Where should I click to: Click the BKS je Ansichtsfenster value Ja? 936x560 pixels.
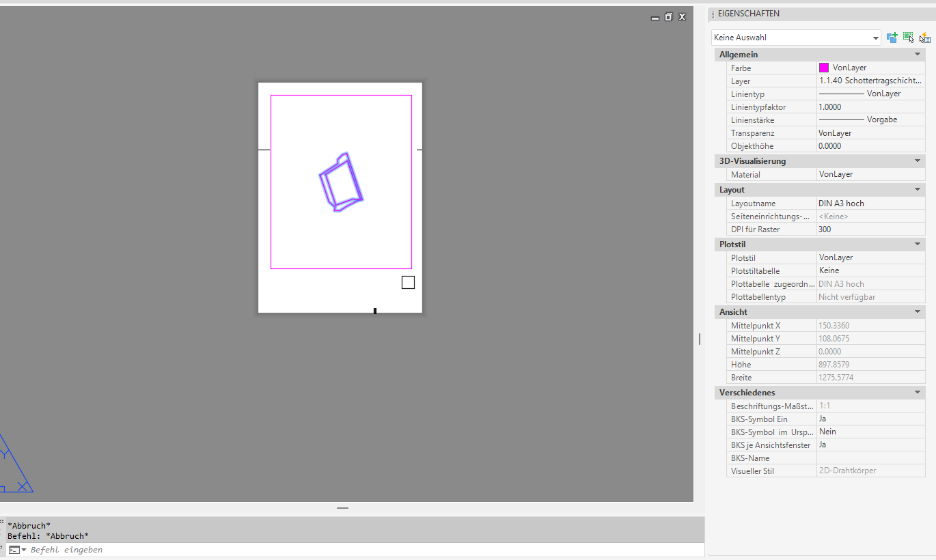tap(871, 445)
